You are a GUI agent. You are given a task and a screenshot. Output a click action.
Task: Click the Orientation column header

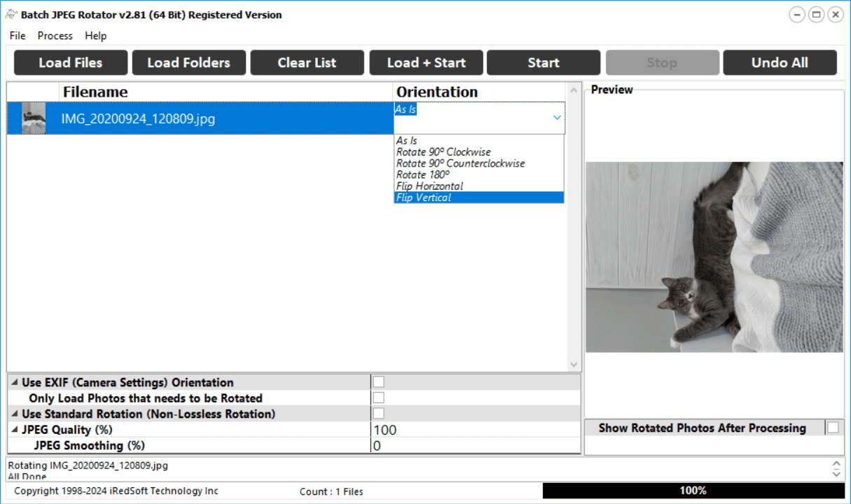click(479, 92)
